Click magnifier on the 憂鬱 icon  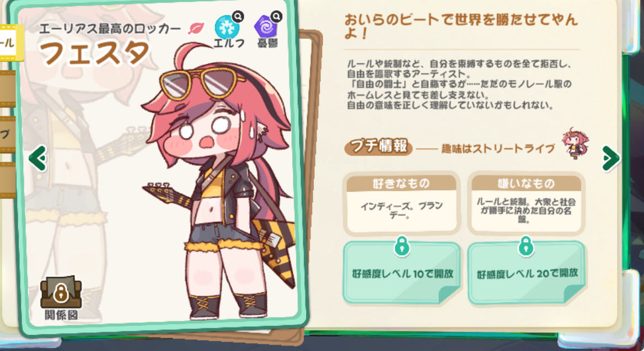coord(277,17)
